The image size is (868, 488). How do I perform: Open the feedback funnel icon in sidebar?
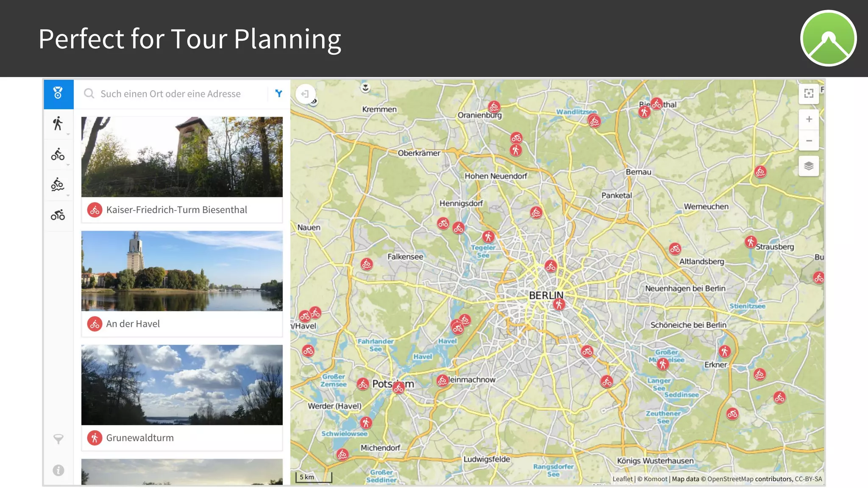click(58, 439)
